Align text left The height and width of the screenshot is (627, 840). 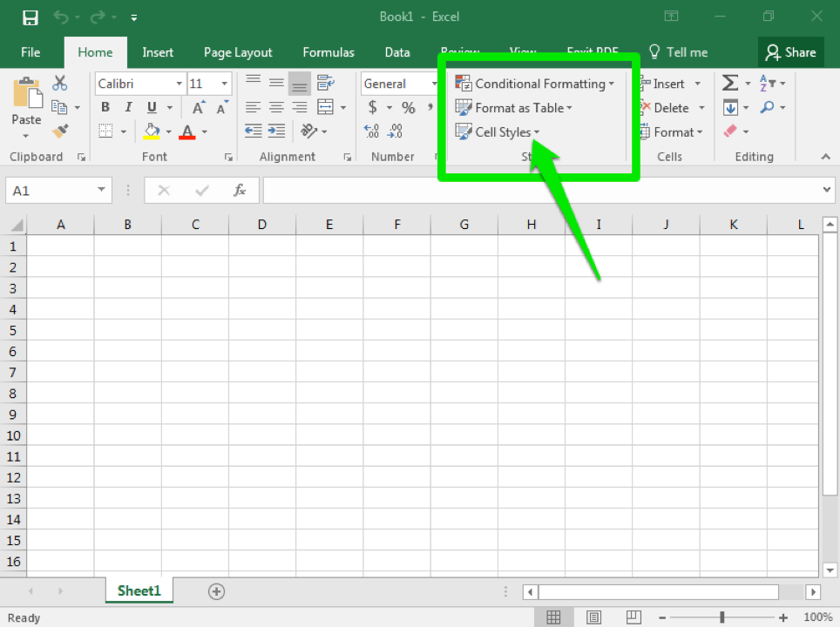click(x=253, y=107)
